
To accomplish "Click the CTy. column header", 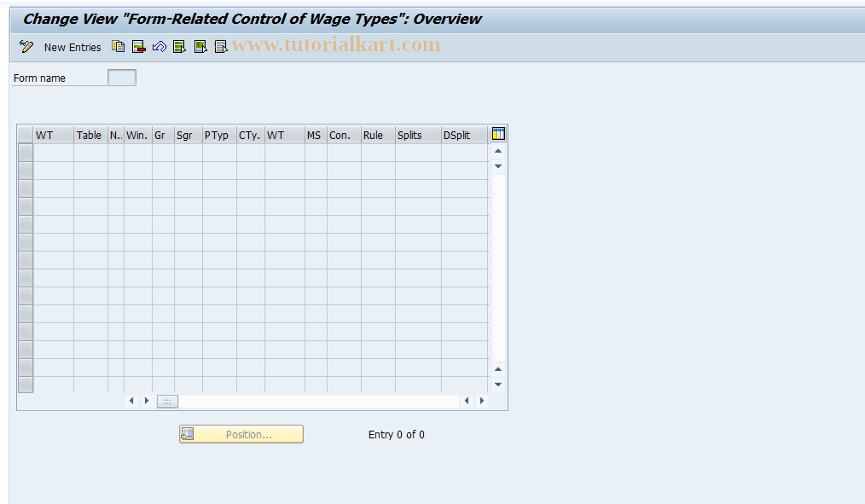I will coord(251,135).
